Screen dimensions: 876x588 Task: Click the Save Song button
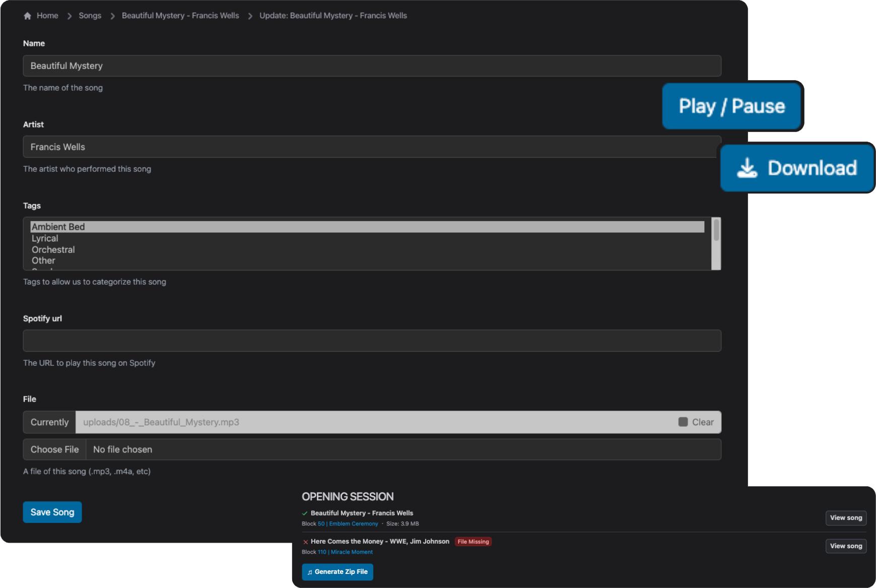[52, 512]
